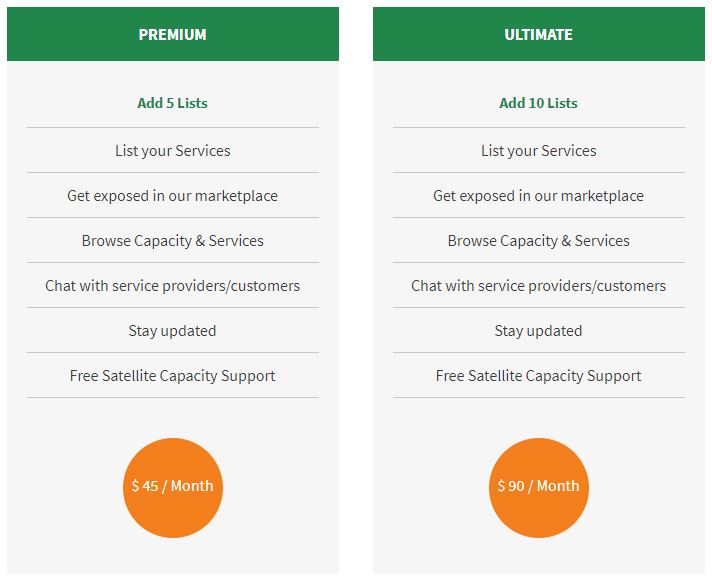This screenshot has height=581, width=712.
Task: Select the $ 45 / Month circle
Action: point(173,487)
